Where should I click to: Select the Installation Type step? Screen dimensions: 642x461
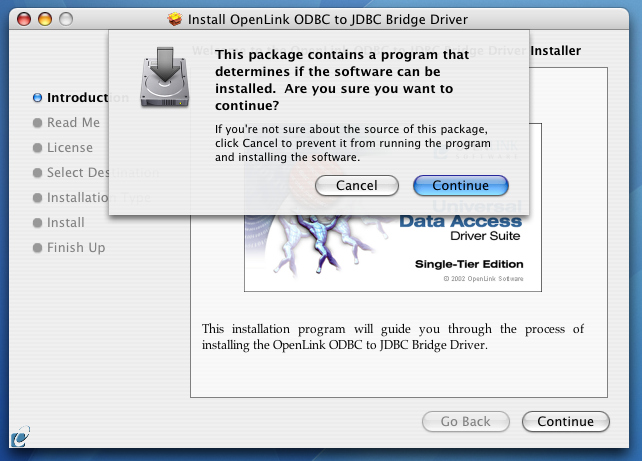[99, 198]
